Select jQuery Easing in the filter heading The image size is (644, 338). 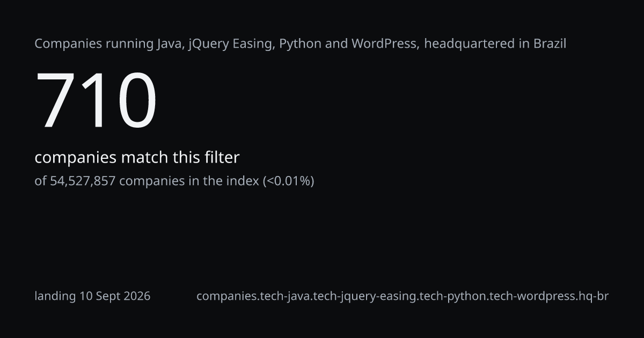coord(232,44)
